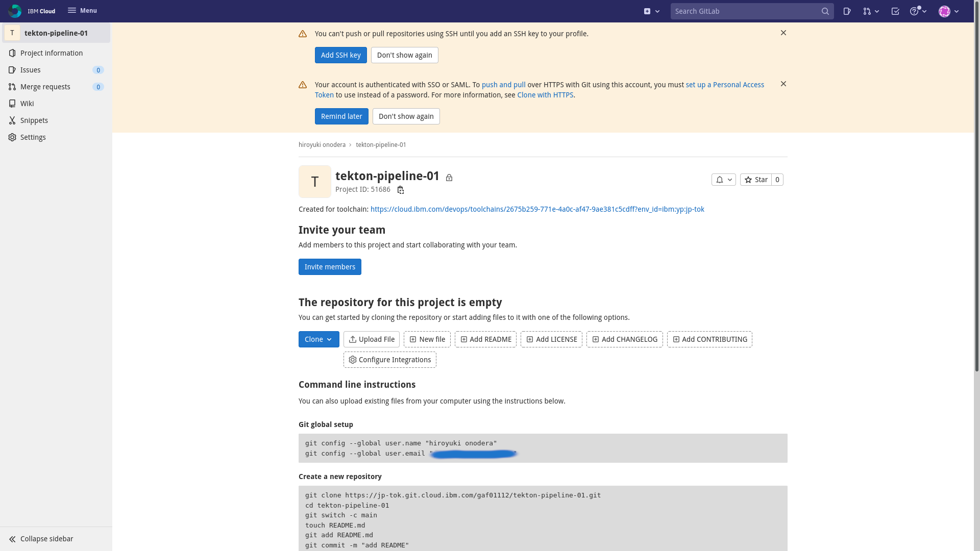Viewport: 980px width, 551px height.
Task: Open the Snippets page
Action: click(33, 120)
